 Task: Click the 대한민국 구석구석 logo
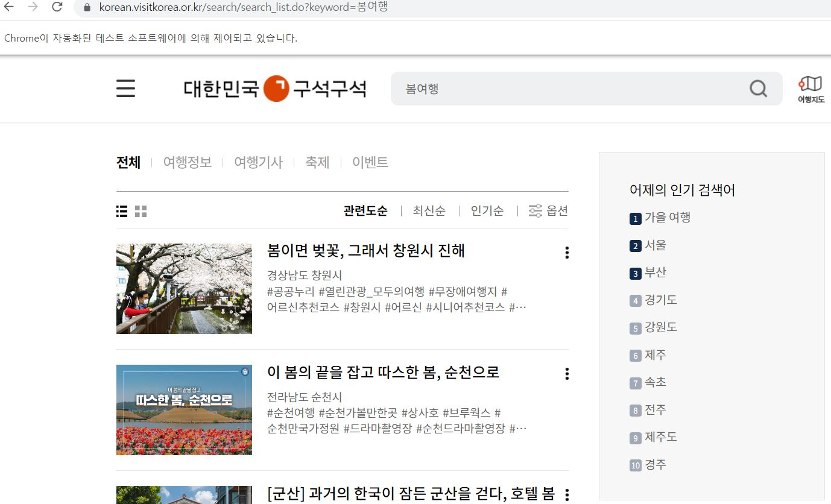(275, 89)
